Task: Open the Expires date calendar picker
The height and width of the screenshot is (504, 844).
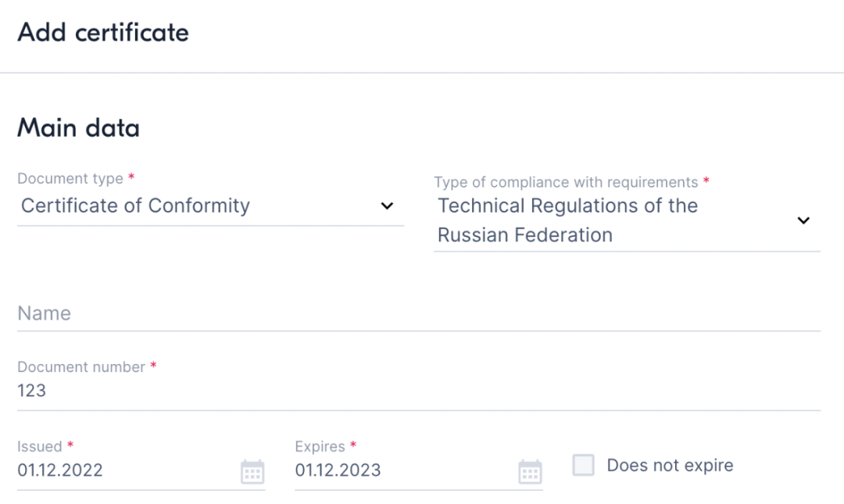Action: [x=530, y=472]
